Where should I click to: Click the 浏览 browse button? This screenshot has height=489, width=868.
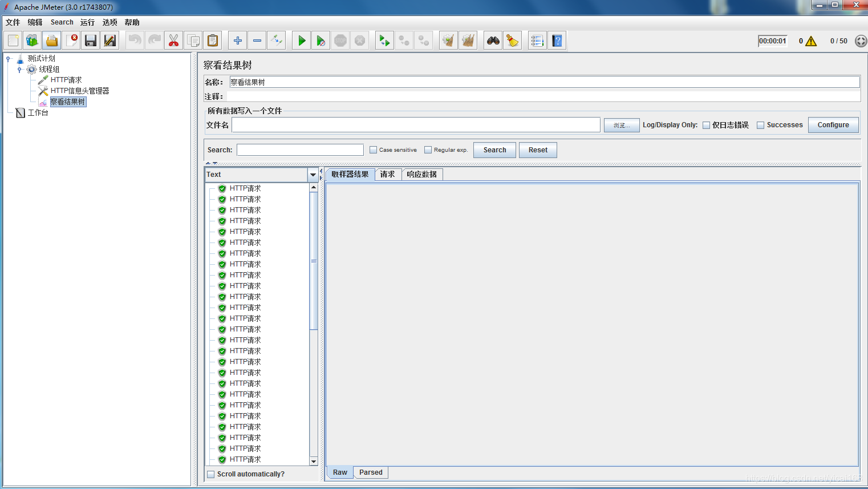pos(621,125)
